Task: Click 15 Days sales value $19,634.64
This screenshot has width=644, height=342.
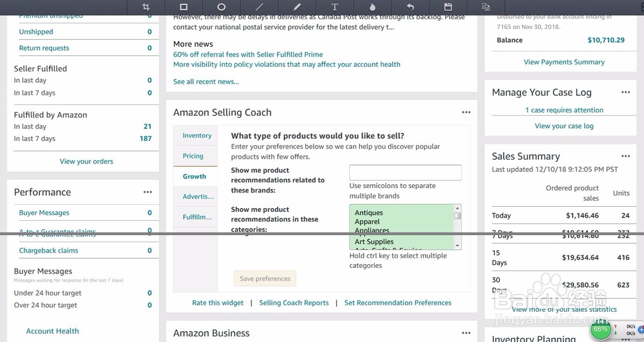Action: [x=580, y=258]
